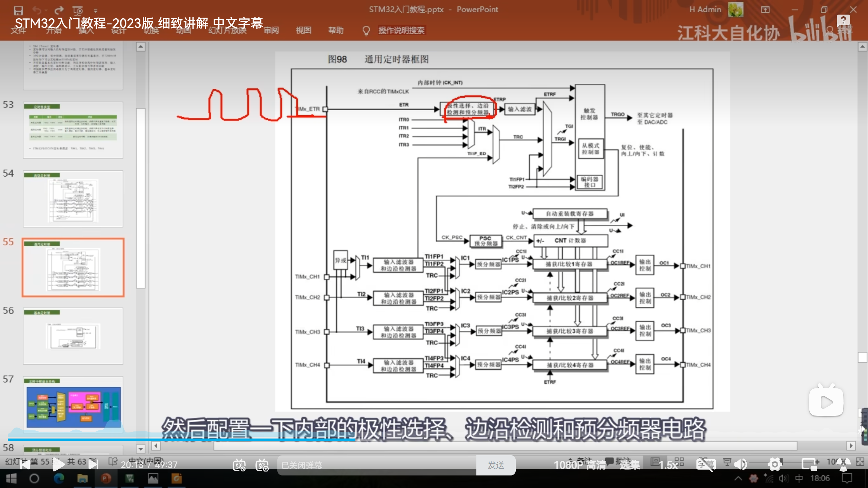Click the Windows Start button

tap(11, 479)
